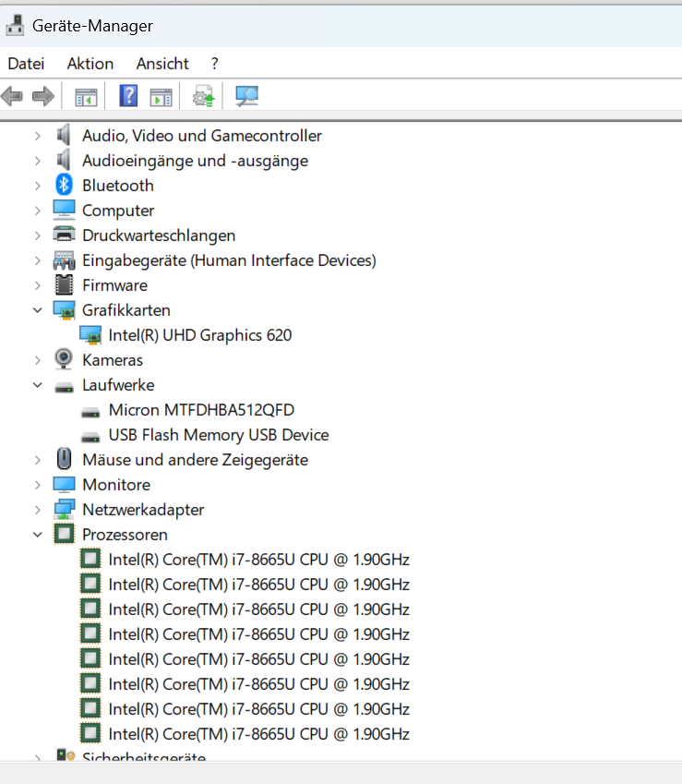This screenshot has width=682, height=784.
Task: Click the Eingabegeräte category icon
Action: pos(64,260)
